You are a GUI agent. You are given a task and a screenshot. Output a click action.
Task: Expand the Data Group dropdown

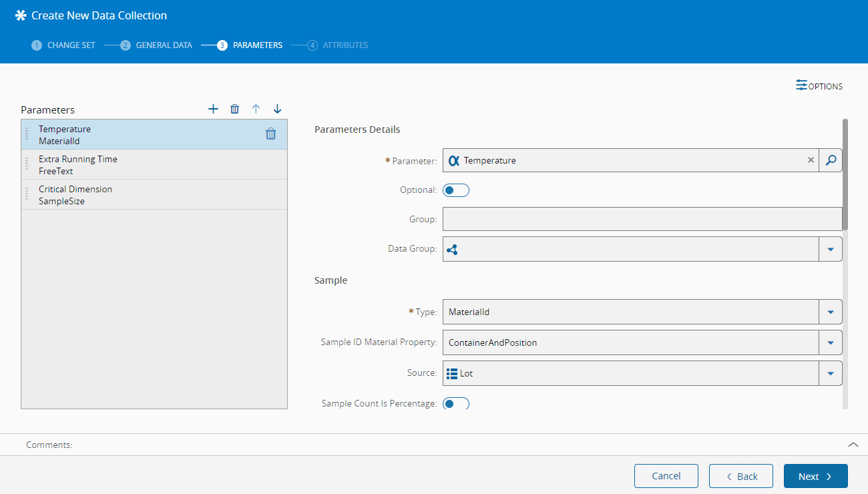point(831,249)
